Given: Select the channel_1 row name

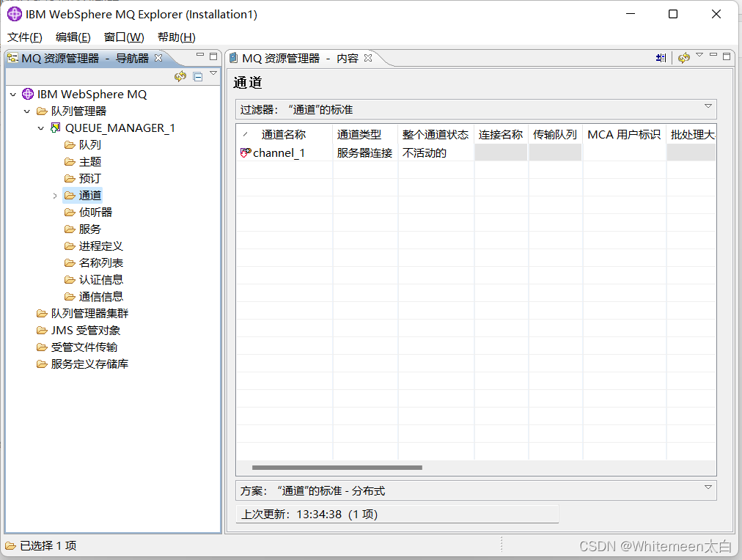Looking at the screenshot, I should pos(279,153).
